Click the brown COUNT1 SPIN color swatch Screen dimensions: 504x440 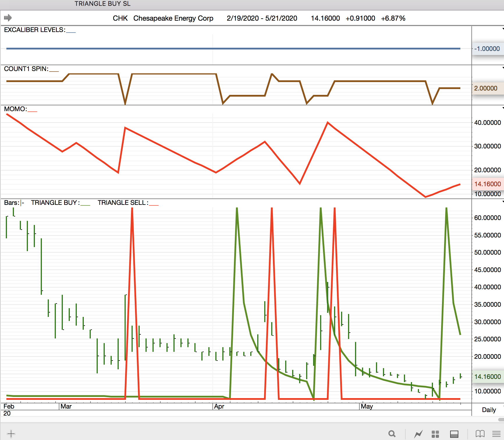pyautogui.click(x=54, y=71)
